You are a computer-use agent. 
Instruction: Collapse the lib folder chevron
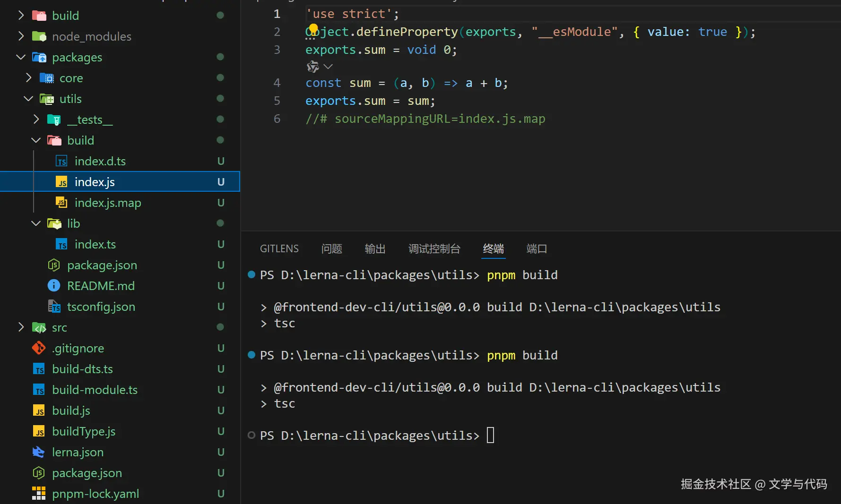click(x=36, y=223)
